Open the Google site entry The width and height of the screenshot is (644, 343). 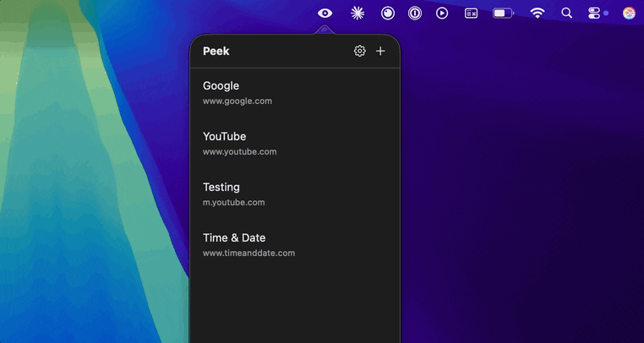[x=295, y=93]
